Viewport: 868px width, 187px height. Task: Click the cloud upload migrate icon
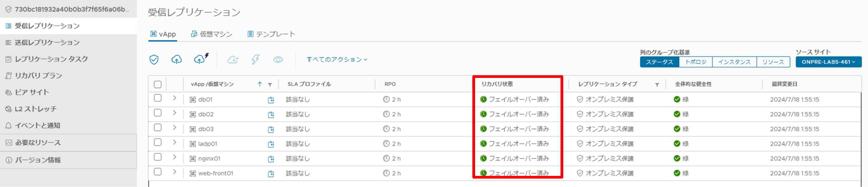tap(177, 59)
